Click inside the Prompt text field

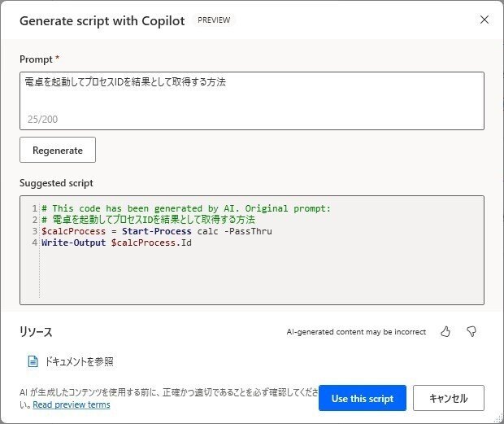252,101
